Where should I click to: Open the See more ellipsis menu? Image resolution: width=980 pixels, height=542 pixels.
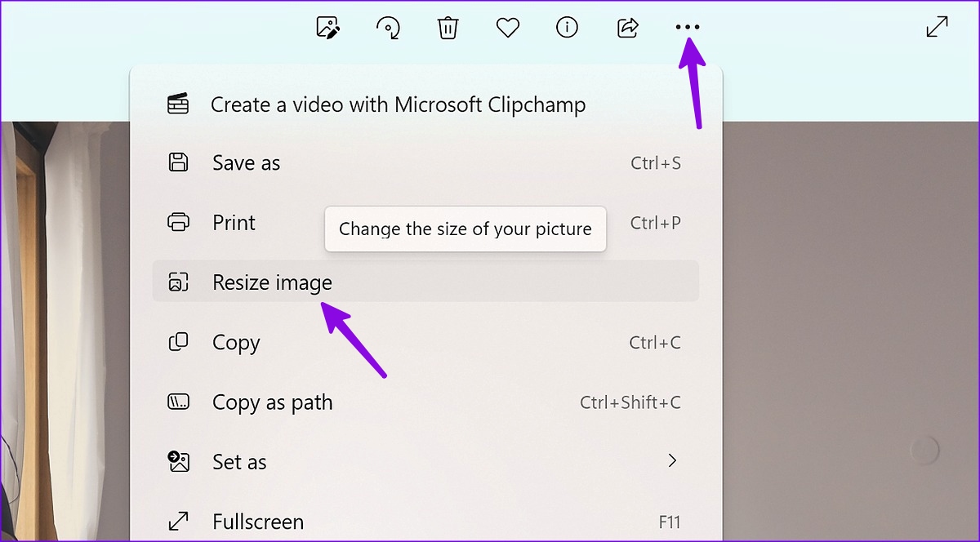(688, 27)
